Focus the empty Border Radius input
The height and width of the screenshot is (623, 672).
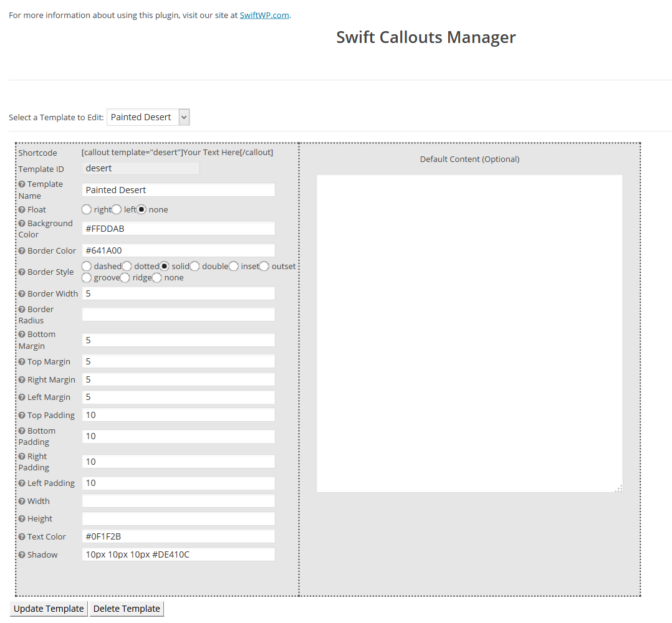click(x=178, y=314)
